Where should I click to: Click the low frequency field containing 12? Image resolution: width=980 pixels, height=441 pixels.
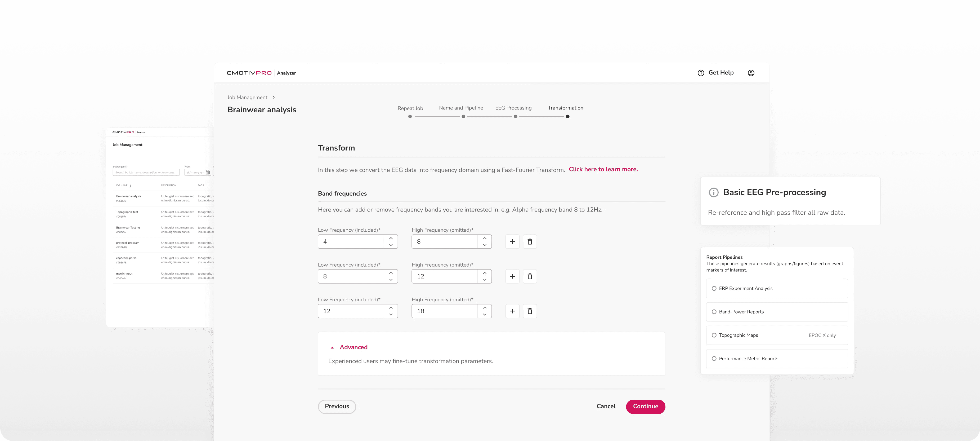[x=350, y=311]
